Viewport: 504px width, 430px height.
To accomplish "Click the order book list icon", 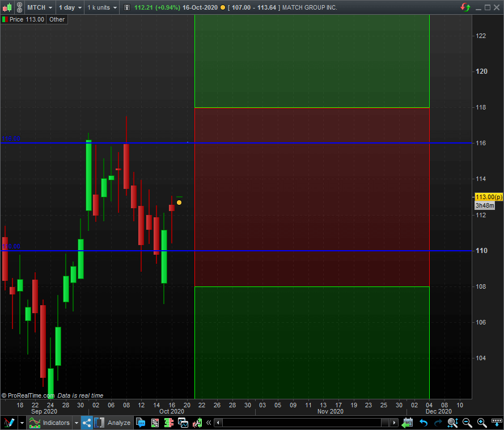I will 168,423.
